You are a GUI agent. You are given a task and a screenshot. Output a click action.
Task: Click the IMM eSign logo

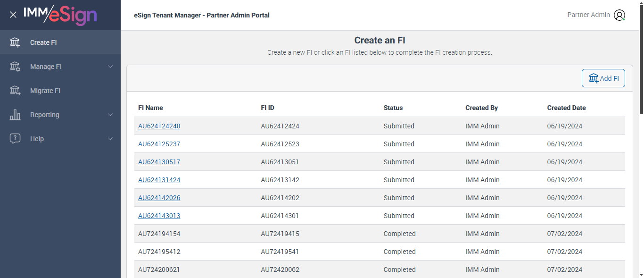point(60,15)
